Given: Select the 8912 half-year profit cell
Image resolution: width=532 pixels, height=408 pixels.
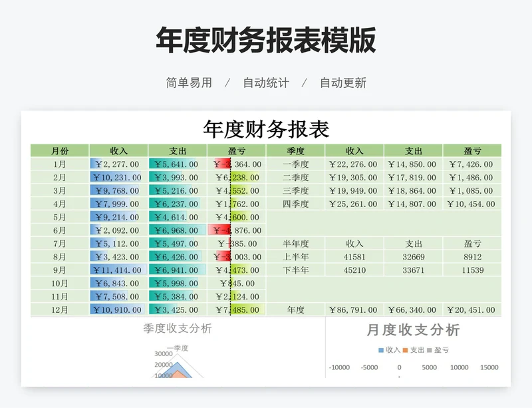Looking at the screenshot, I should pyautogui.click(x=472, y=257).
